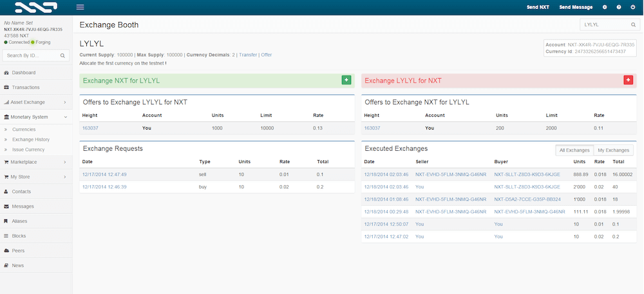
Task: Click the 43'588 NXT balance
Action: tap(17, 35)
